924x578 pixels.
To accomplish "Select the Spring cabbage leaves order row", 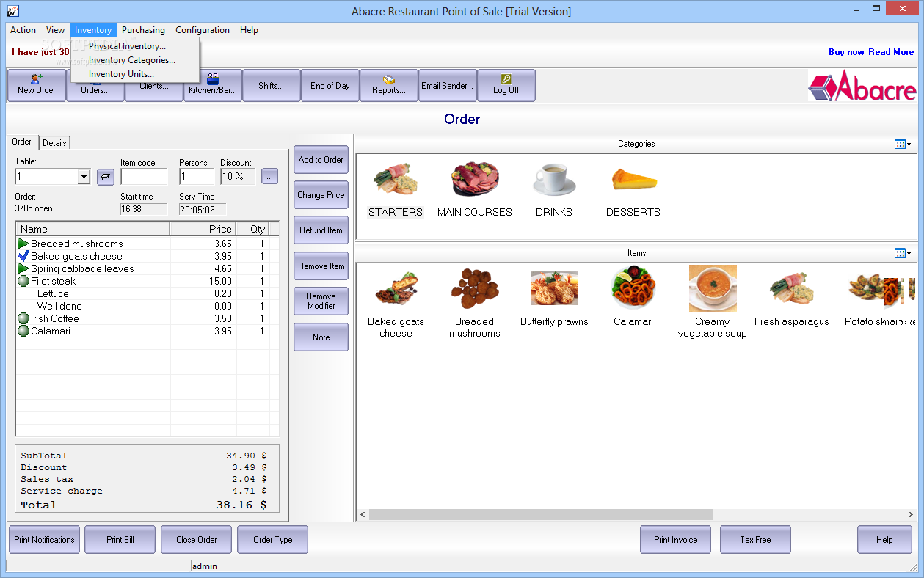I will pyautogui.click(x=148, y=268).
